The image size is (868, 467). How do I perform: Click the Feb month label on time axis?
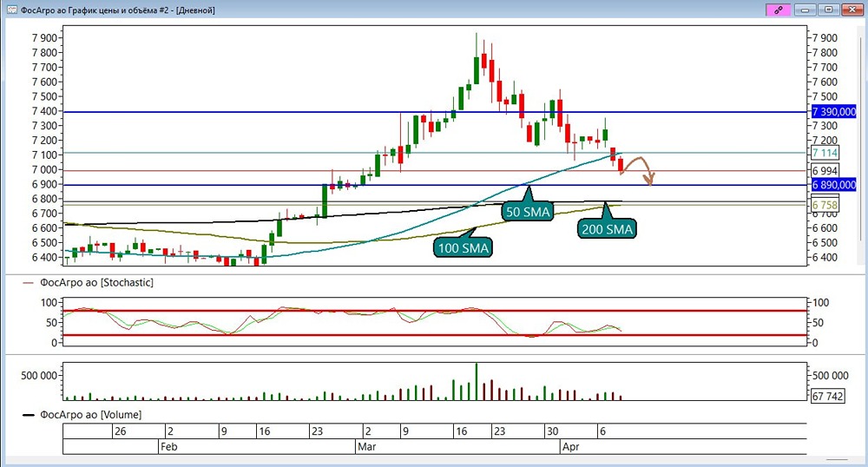coord(168,446)
